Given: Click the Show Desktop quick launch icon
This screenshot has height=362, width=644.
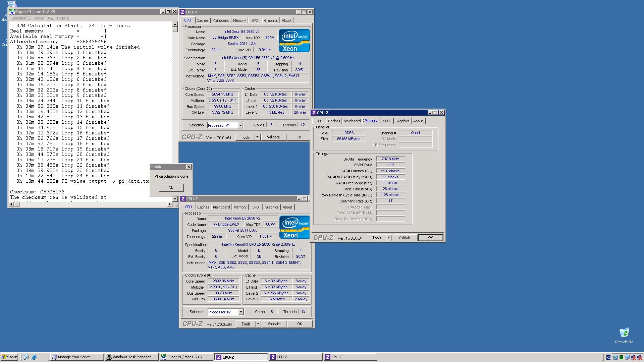Looking at the screenshot, I should [x=26, y=357].
